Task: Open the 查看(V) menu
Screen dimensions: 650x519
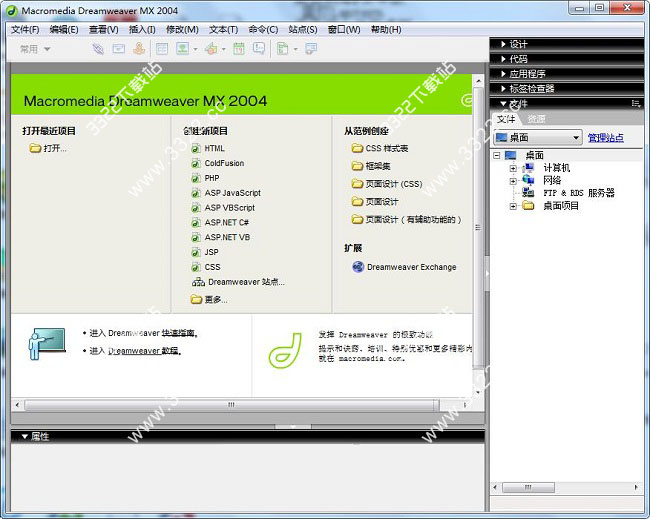Action: pyautogui.click(x=104, y=29)
